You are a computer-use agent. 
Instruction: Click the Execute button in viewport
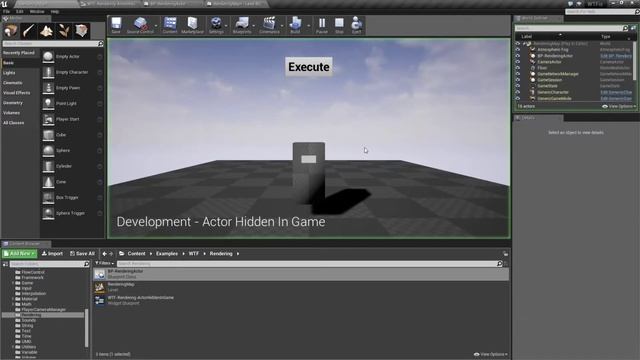[309, 67]
